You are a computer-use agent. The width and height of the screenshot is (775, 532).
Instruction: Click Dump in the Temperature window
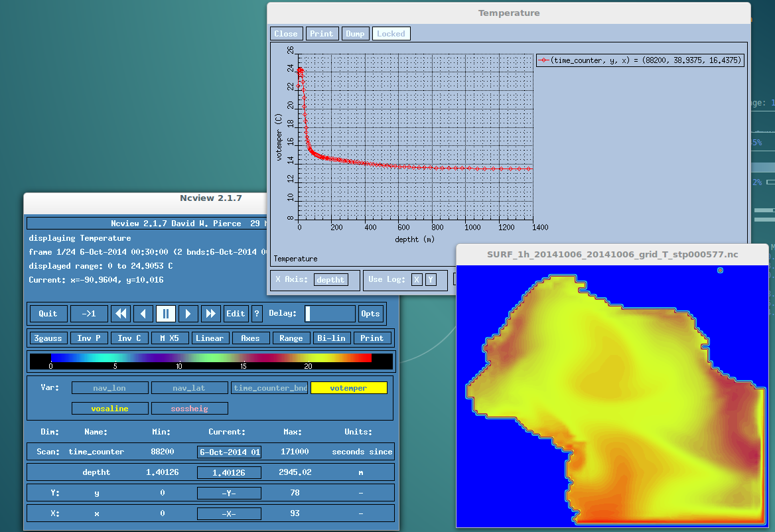[356, 34]
